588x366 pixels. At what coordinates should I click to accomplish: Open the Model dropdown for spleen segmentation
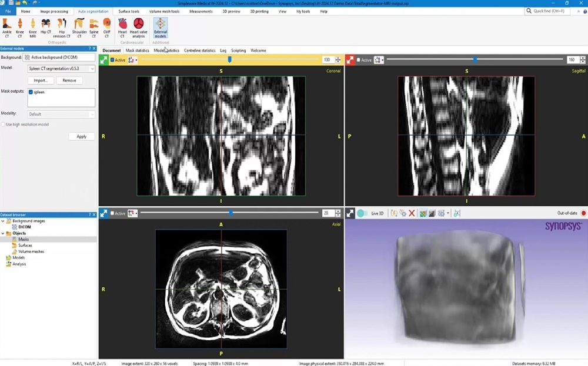(x=61, y=69)
